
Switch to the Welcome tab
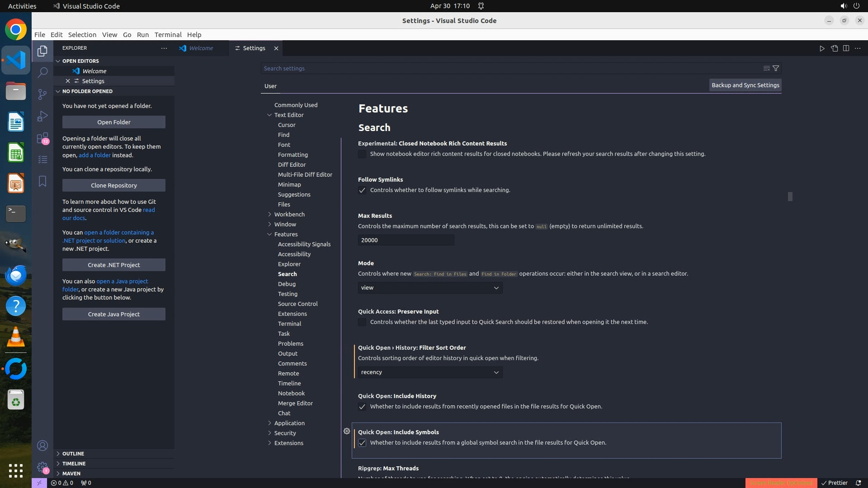tap(201, 48)
